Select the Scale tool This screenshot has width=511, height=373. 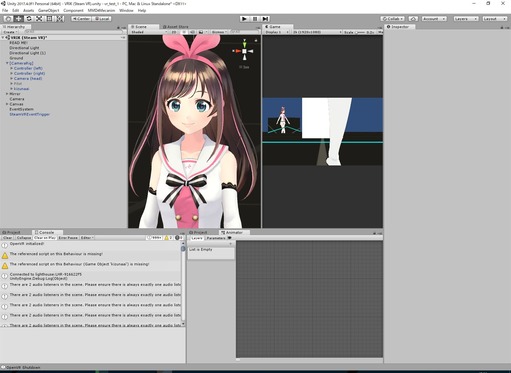click(39, 19)
